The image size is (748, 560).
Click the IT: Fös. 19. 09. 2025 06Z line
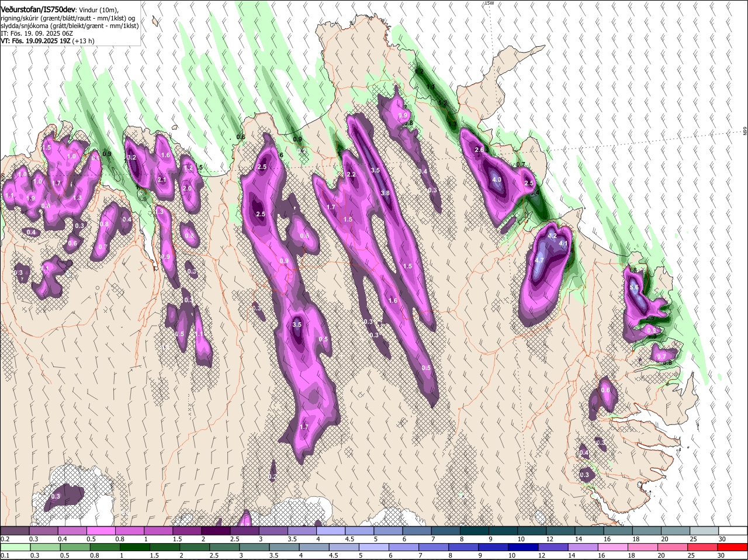37,33
